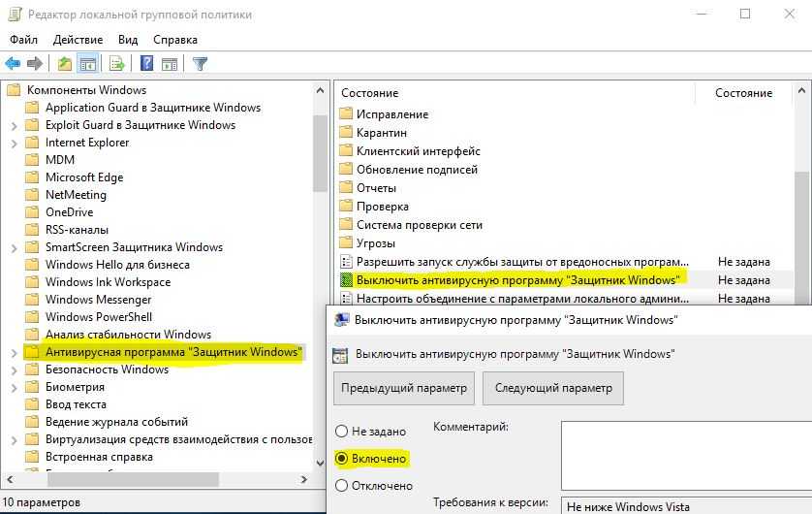The width and height of the screenshot is (812, 514).
Task: Toggle the console tree pane icon
Action: coord(87,64)
